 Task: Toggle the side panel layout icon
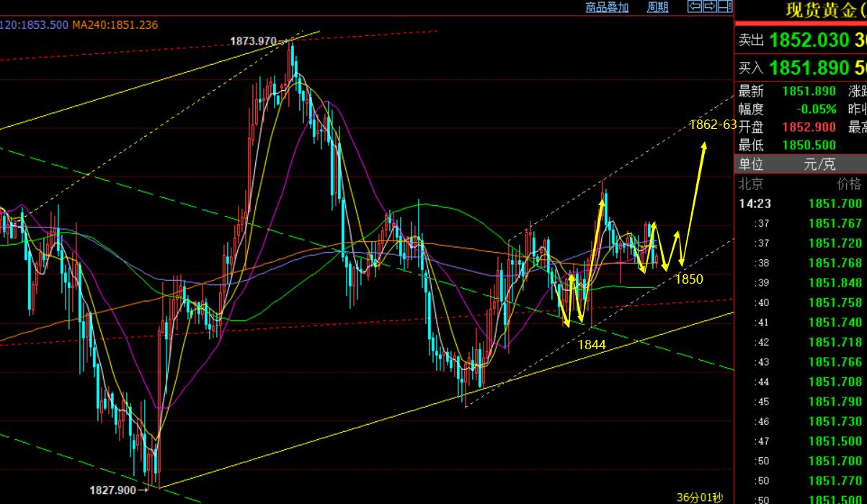coord(724,6)
